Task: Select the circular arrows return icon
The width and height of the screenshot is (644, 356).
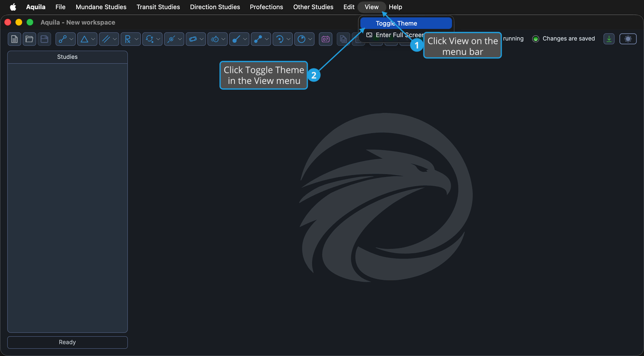Action: tap(149, 39)
